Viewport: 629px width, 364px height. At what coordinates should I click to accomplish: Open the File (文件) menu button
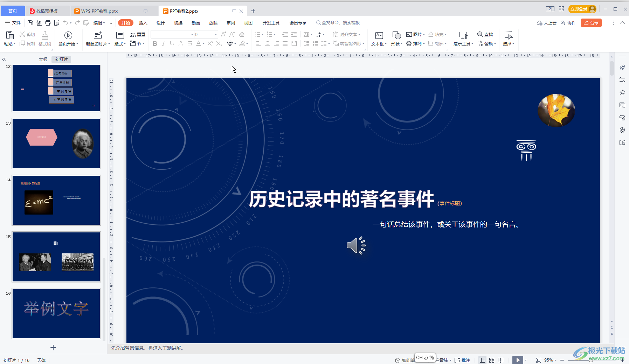pyautogui.click(x=13, y=23)
